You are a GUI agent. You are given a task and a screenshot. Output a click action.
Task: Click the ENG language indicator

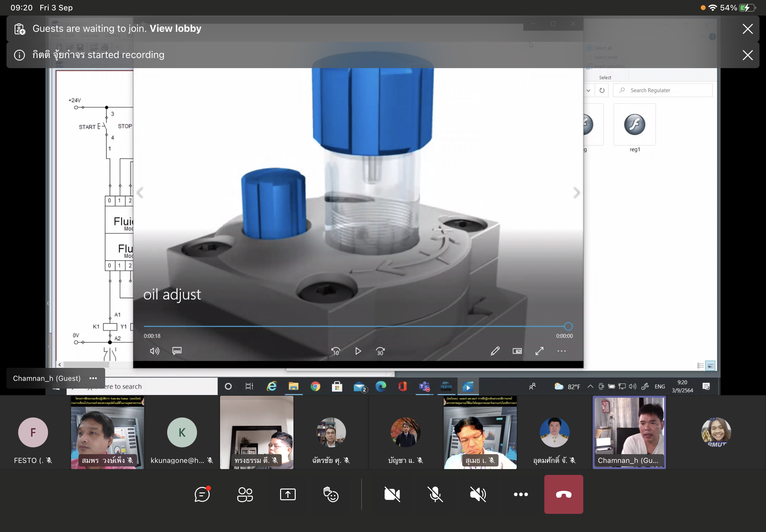[x=659, y=386]
